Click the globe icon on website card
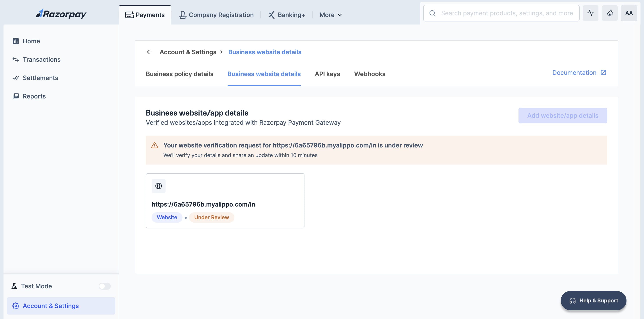Screen dimensions: 644x319 click(x=159, y=186)
